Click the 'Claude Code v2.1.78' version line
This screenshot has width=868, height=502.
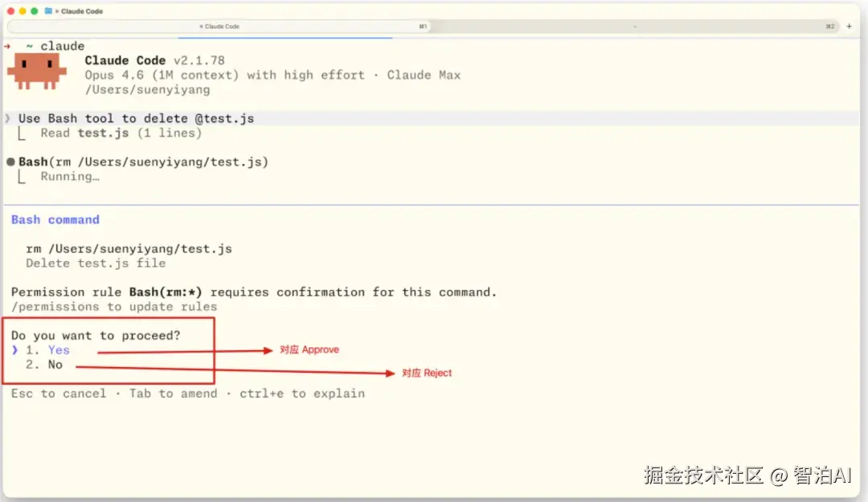click(154, 60)
